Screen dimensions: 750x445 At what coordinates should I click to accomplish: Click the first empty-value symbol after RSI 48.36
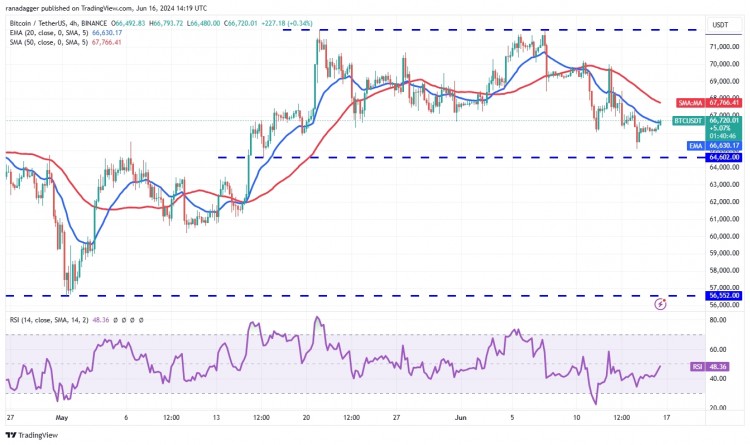click(115, 320)
